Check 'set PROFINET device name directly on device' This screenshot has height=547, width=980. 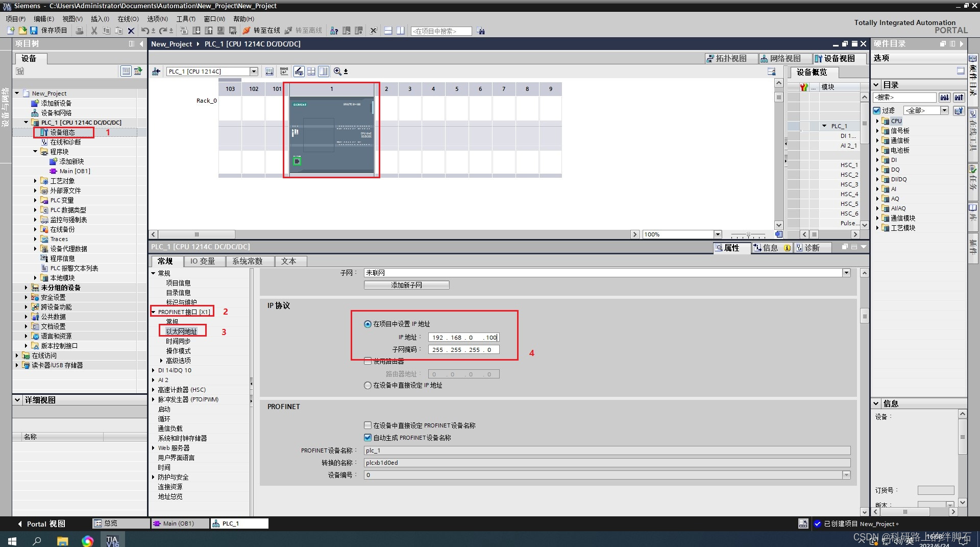(367, 425)
